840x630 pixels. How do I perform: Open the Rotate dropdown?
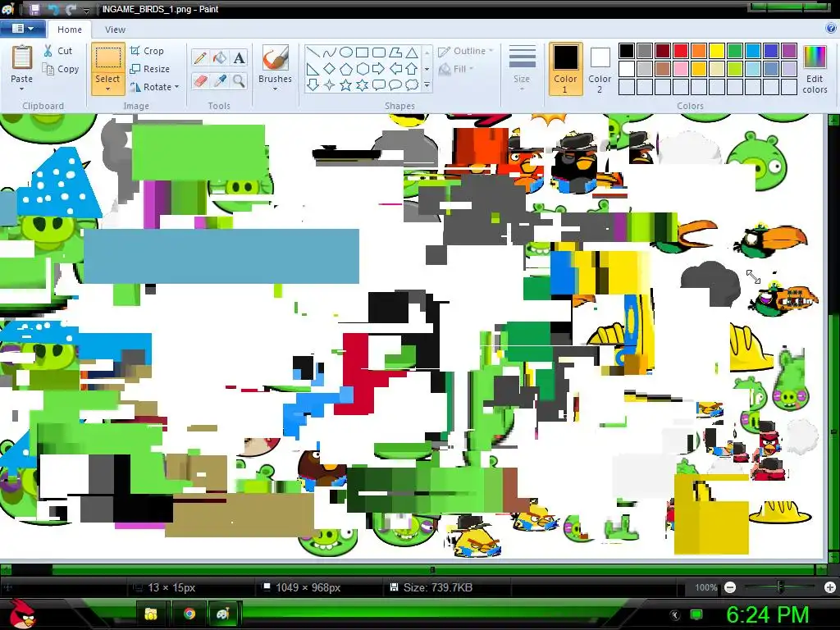(154, 87)
